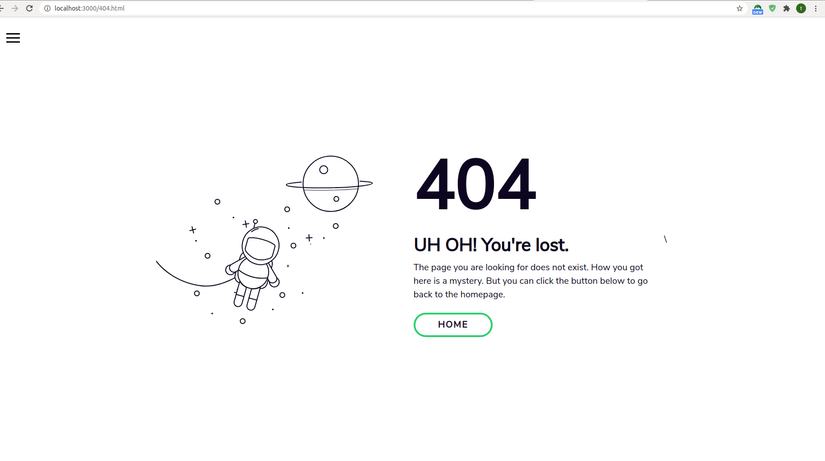Reload the current page
The image size is (825, 461).
tap(29, 8)
